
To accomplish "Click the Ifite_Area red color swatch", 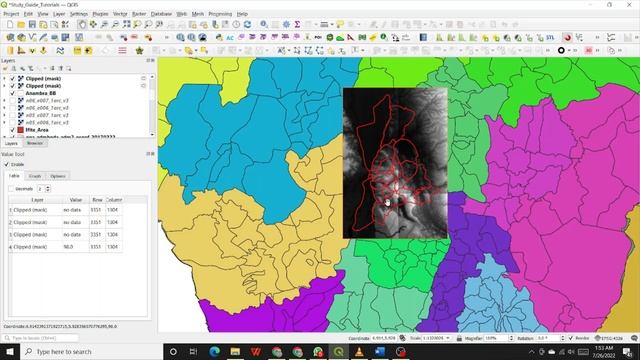I will [x=20, y=130].
